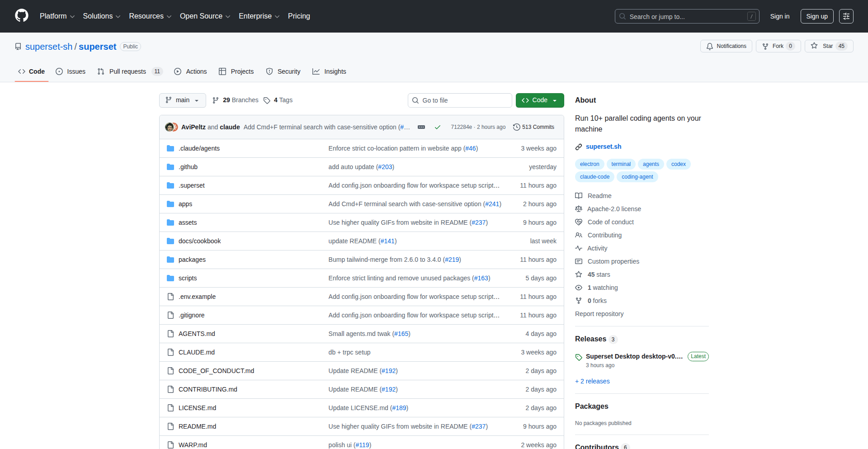
Task: Open commit history via clock icon
Action: pos(517,127)
